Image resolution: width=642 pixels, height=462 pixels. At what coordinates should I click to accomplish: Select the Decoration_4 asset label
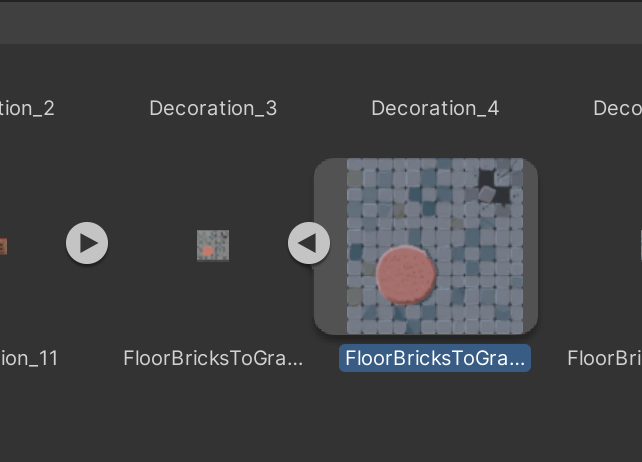(x=435, y=108)
